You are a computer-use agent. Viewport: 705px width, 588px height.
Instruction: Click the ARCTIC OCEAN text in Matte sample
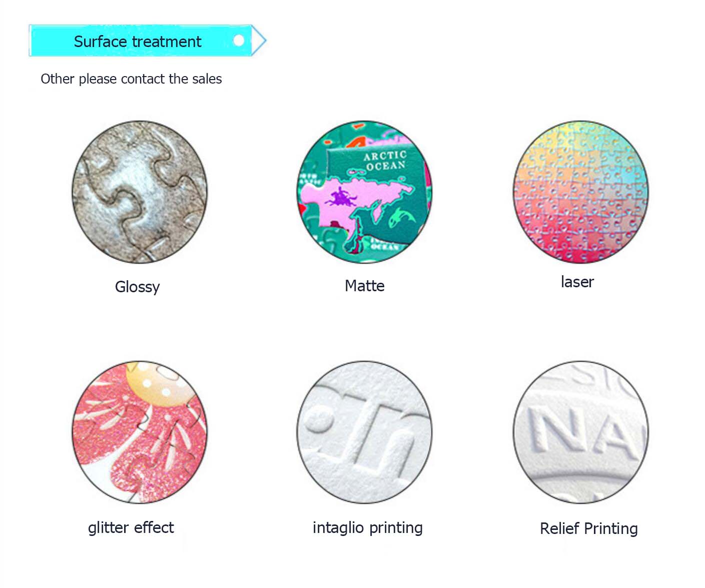385,160
